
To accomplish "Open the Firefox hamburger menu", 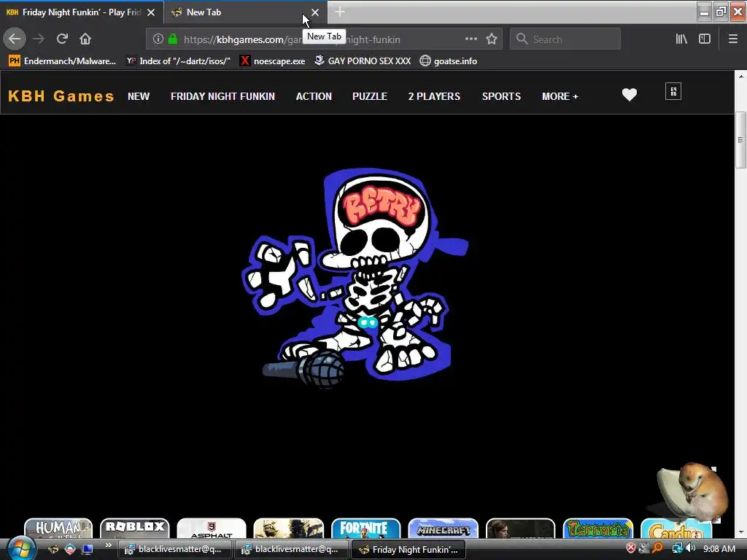I will pos(733,39).
